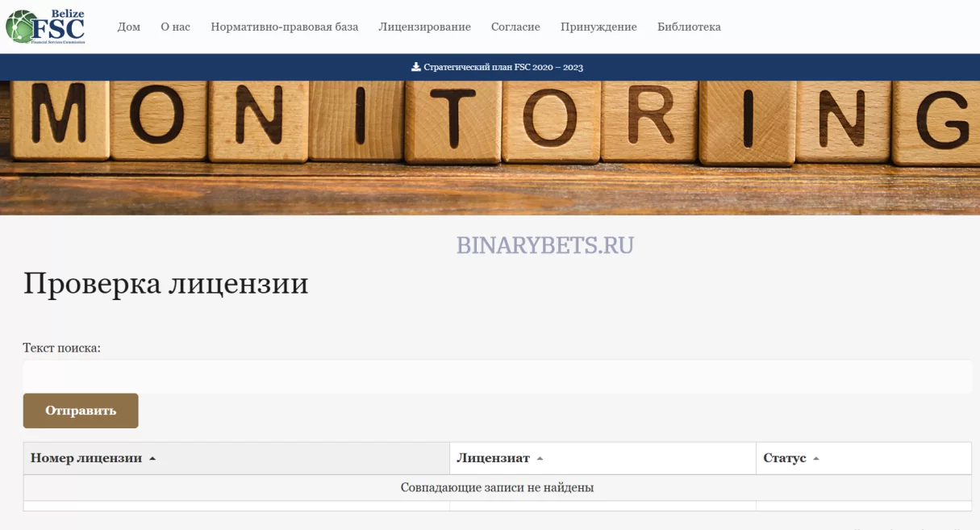Open the Согласие section
This screenshot has height=530, width=980.
click(x=515, y=27)
